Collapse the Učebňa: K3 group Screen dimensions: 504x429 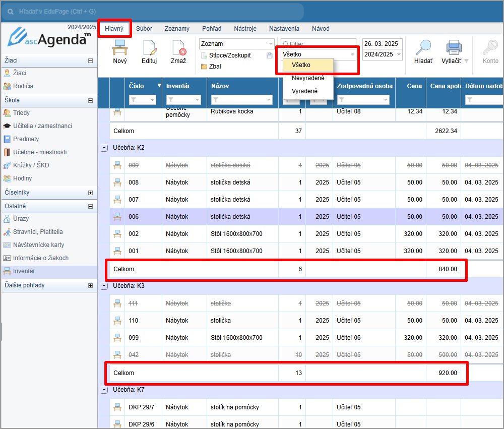point(104,286)
